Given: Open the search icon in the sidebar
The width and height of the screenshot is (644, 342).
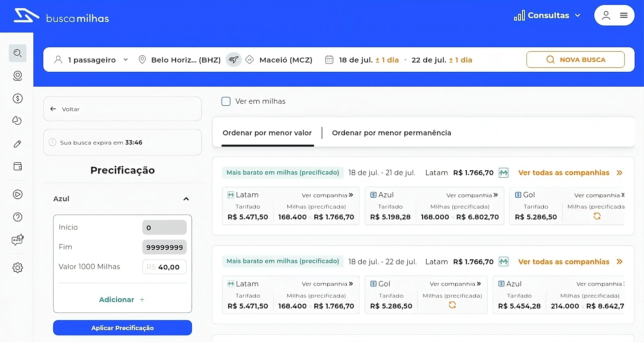Looking at the screenshot, I should 17,53.
